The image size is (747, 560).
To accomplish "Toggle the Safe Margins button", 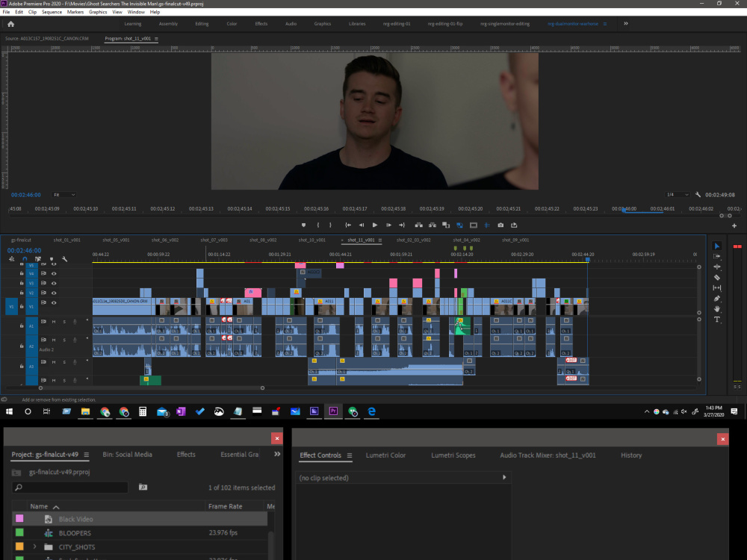I will coord(473,225).
